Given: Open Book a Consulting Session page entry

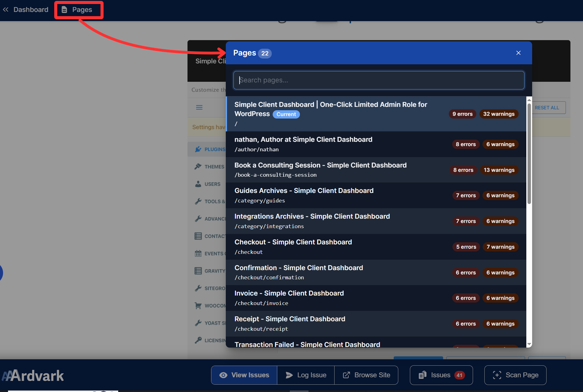Looking at the screenshot, I should [376, 170].
